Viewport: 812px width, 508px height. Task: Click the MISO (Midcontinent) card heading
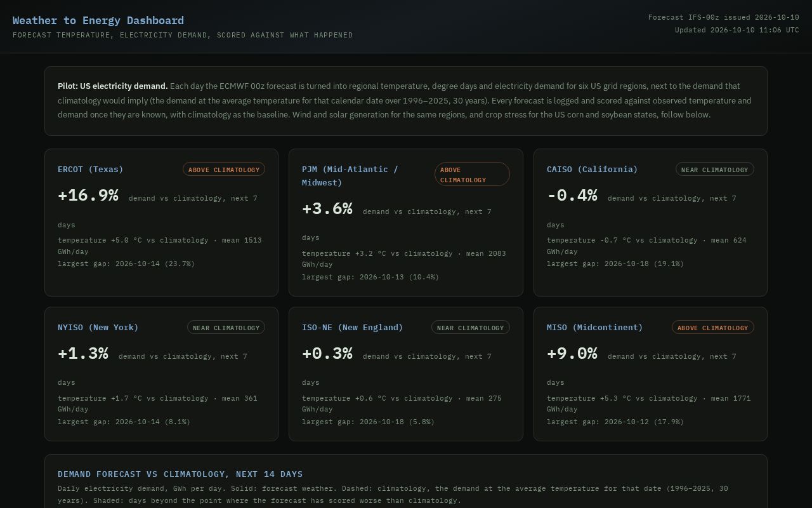tap(595, 327)
